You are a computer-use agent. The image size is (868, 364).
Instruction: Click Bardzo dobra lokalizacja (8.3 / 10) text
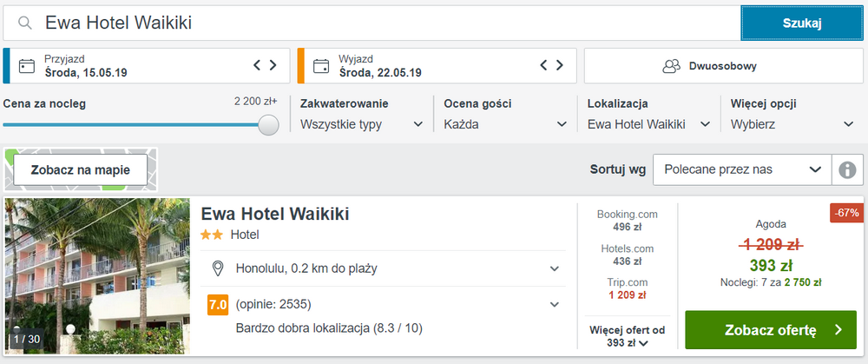(x=329, y=328)
